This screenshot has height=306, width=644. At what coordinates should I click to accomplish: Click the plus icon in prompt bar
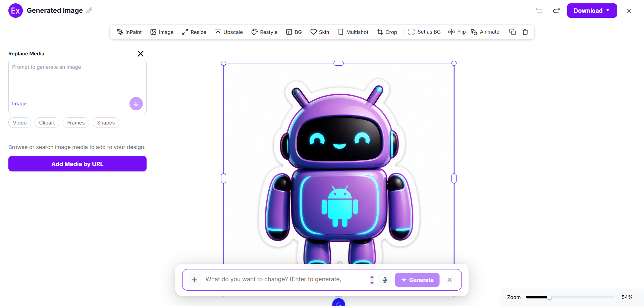point(194,280)
